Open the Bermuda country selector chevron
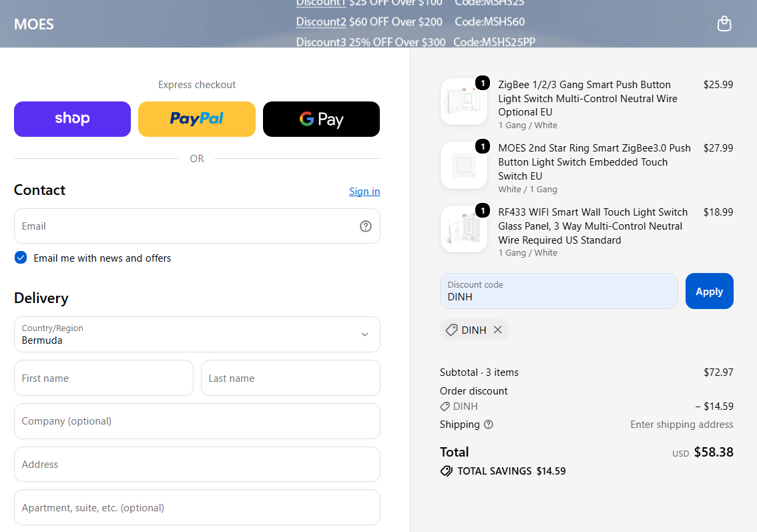This screenshot has width=757, height=532. [365, 334]
